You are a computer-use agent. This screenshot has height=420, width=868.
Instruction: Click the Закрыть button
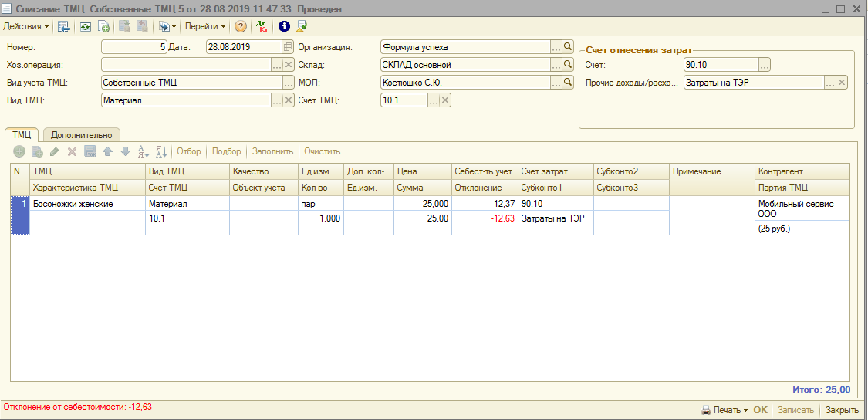[842, 410]
